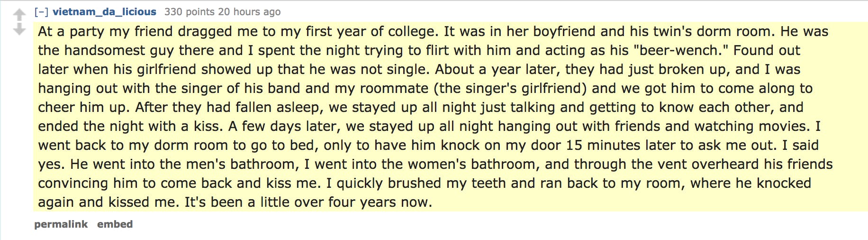Open the comment permalink
Image resolution: width=868 pixels, height=240 pixels.
click(61, 224)
